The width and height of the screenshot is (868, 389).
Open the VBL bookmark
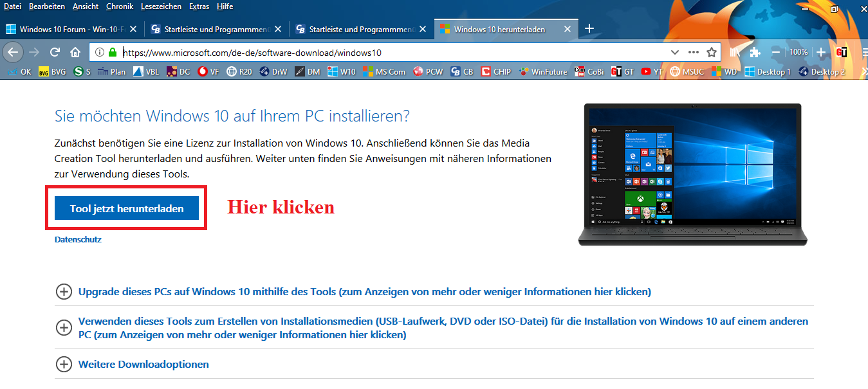(x=146, y=72)
